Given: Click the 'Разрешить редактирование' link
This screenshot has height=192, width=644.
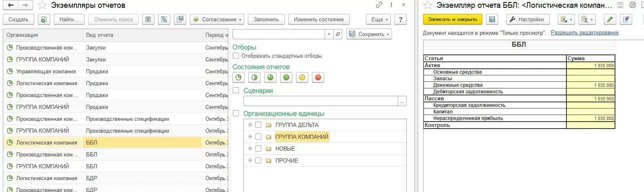Looking at the screenshot, I should (584, 33).
